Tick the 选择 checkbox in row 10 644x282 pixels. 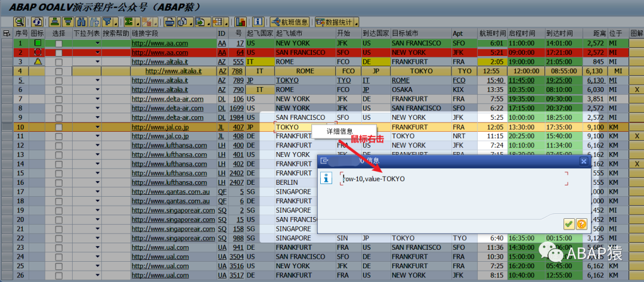[59, 127]
